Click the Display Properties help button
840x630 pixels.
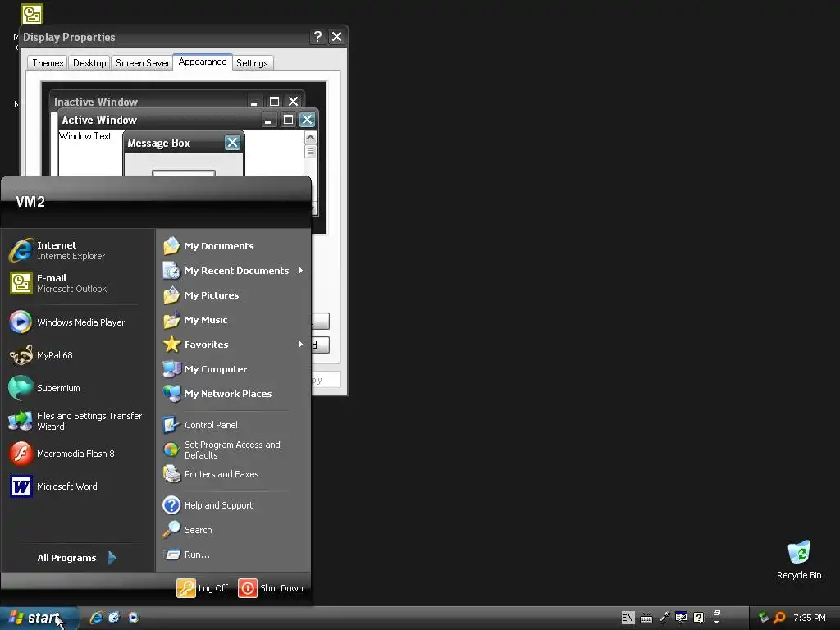[x=317, y=36]
